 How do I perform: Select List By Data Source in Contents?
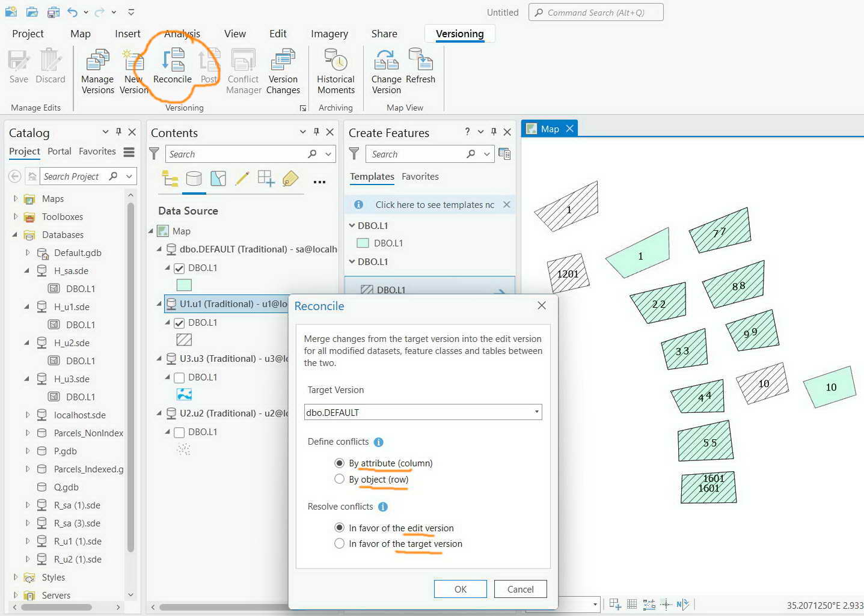194,178
